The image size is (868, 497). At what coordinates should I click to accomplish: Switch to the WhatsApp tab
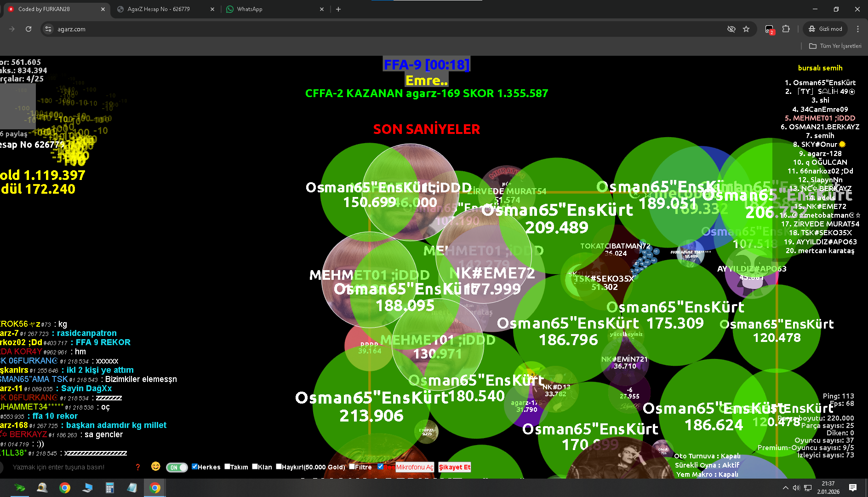coord(275,9)
